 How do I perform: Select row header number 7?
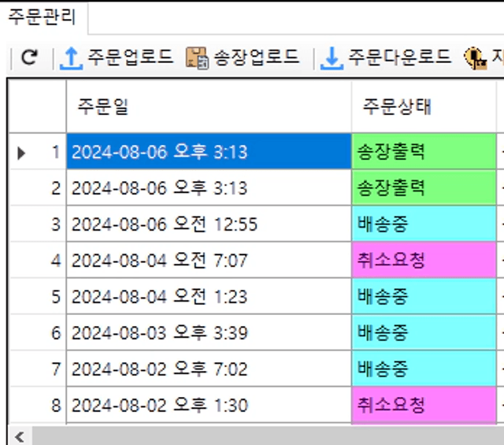click(x=38, y=369)
